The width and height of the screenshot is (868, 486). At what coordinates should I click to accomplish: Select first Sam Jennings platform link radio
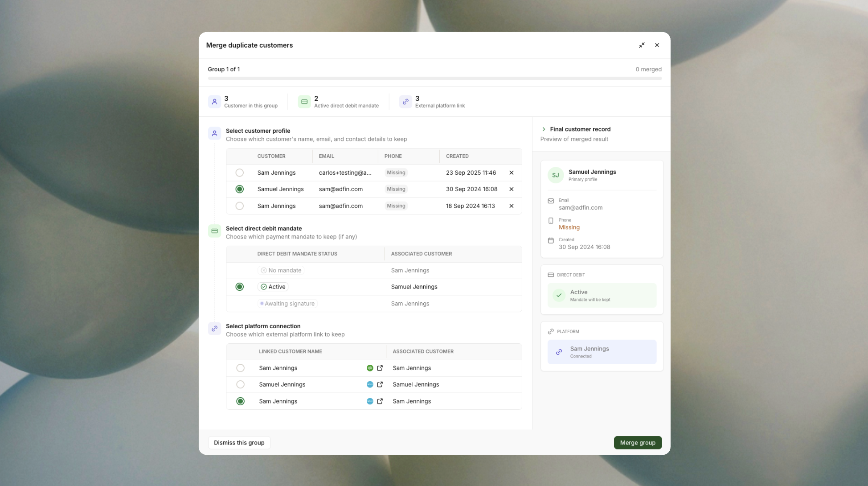[x=240, y=368]
